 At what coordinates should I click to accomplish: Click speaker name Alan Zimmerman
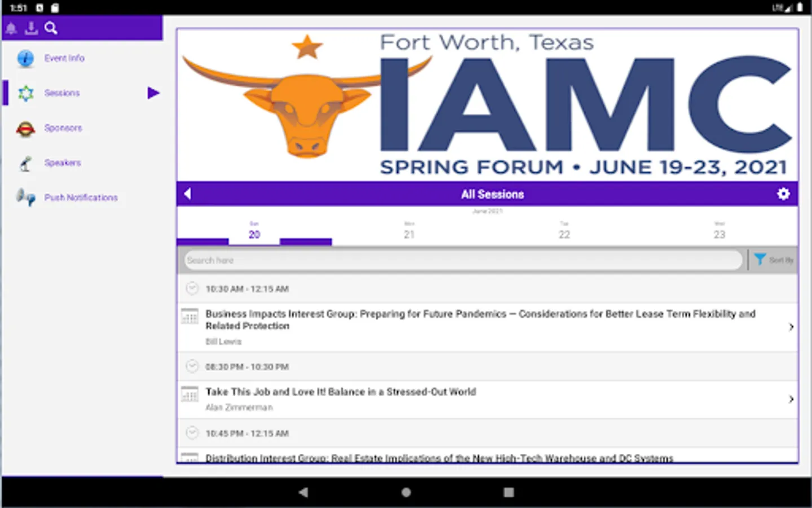239,408
